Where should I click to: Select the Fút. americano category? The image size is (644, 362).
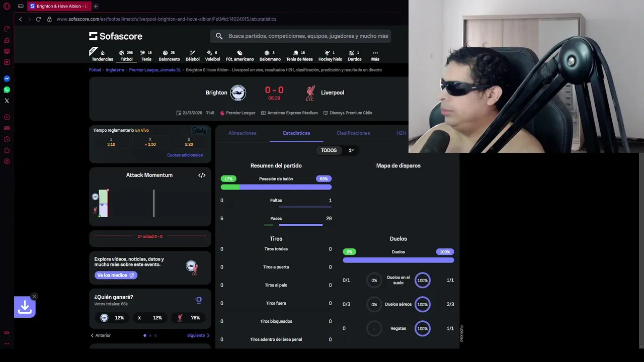pyautogui.click(x=239, y=55)
